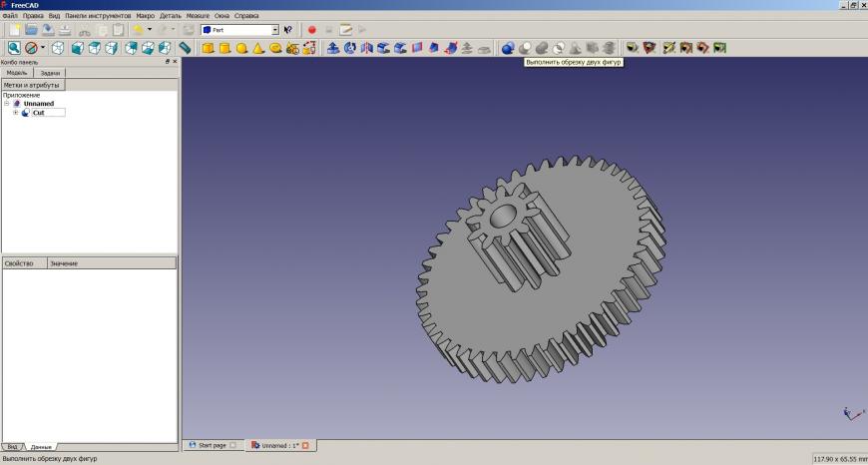The height and width of the screenshot is (465, 868).
Task: Expand the Cut object node
Action: 16,113
